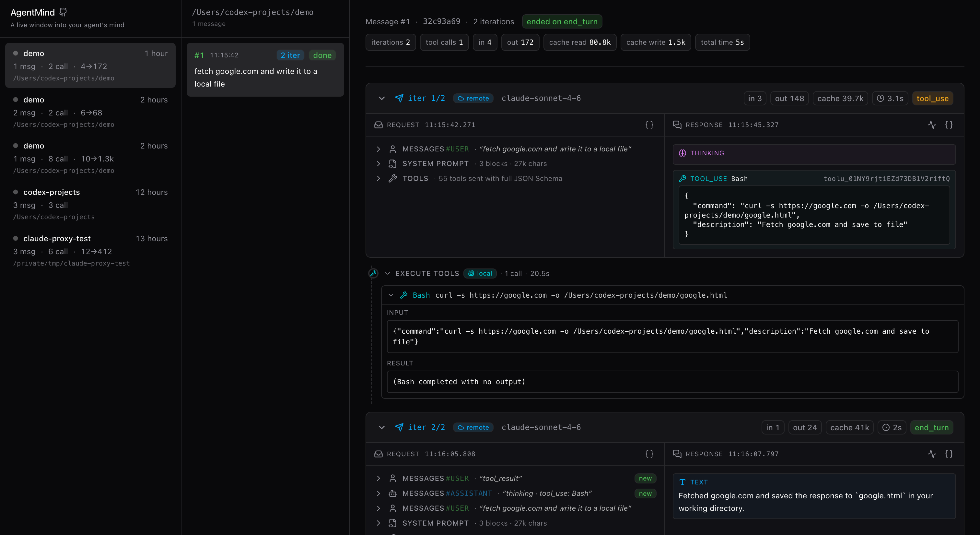Screen dimensions: 980x535
Task: Click the out 24 badge on iter 2/2
Action: point(805,428)
